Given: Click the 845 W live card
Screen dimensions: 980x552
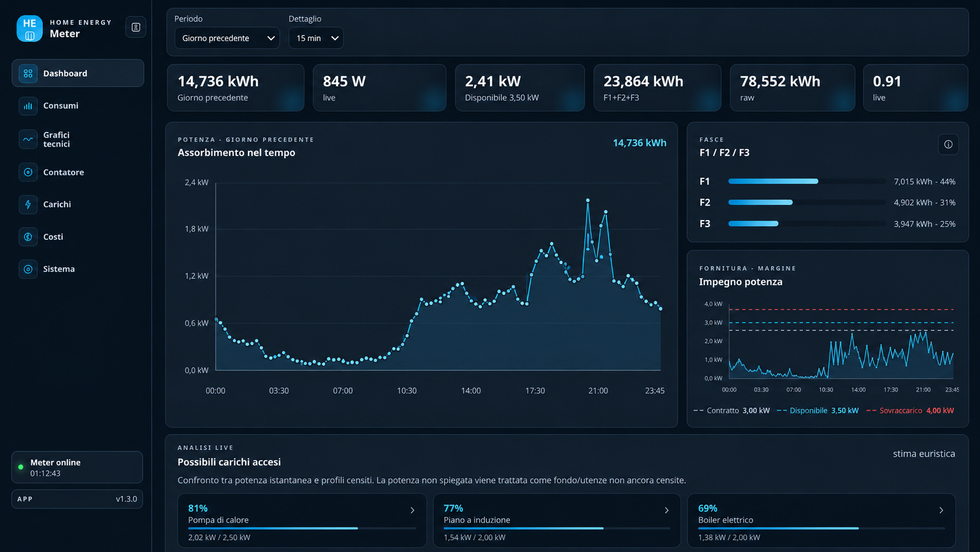Looking at the screenshot, I should 380,88.
